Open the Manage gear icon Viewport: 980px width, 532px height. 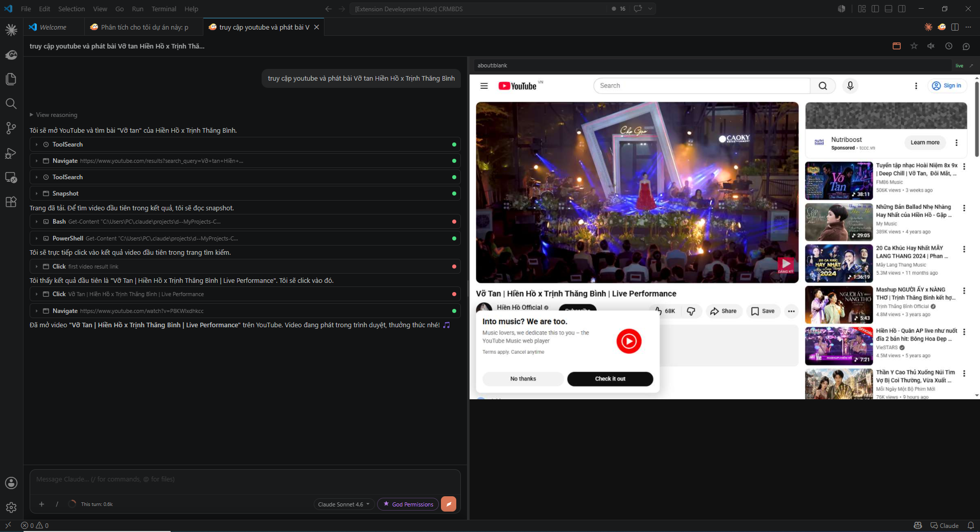[11, 507]
